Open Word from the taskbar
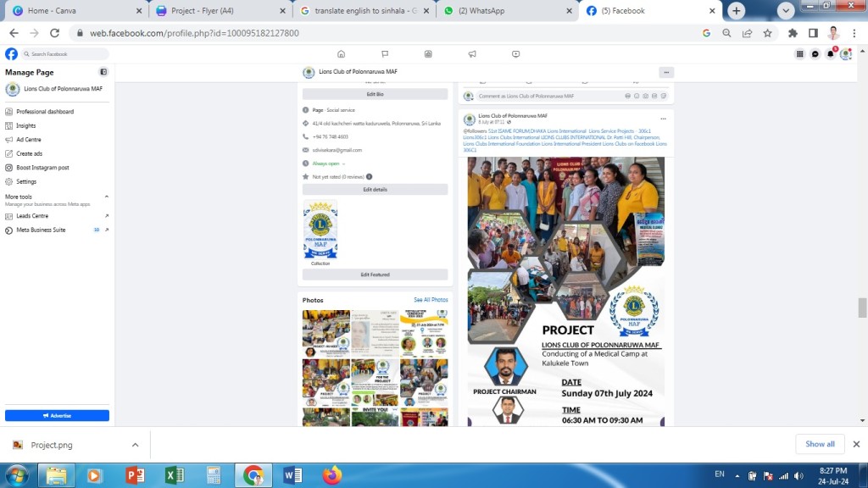The image size is (868, 488). 292,475
